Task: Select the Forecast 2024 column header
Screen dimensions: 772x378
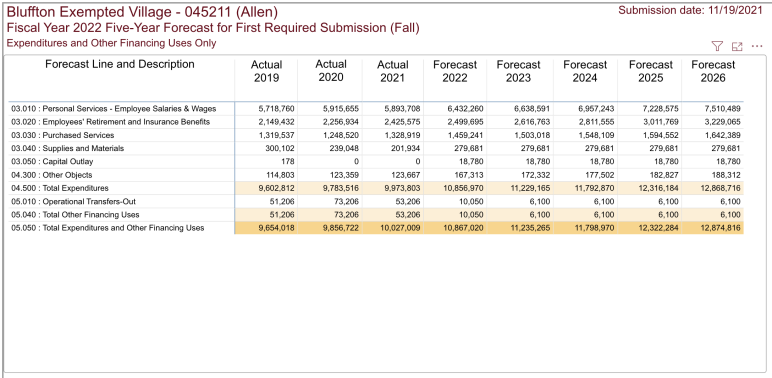Action: click(x=585, y=71)
